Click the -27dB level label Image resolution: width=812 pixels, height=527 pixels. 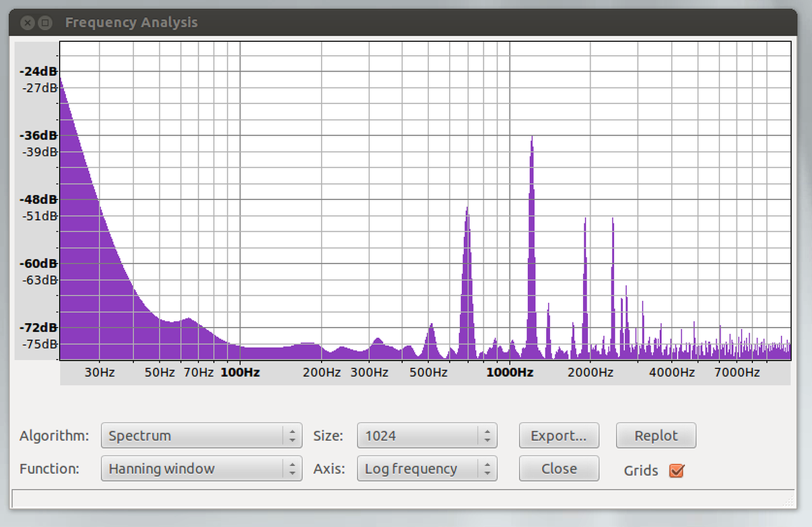40,88
